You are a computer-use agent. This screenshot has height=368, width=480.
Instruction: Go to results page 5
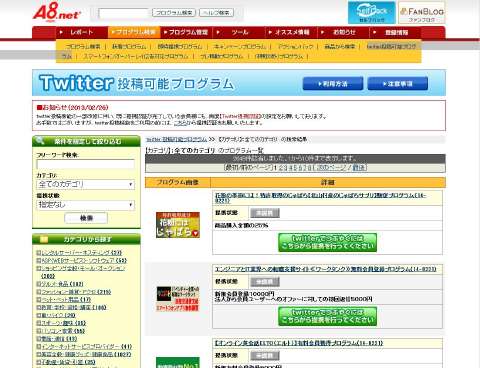pyautogui.click(x=296, y=168)
